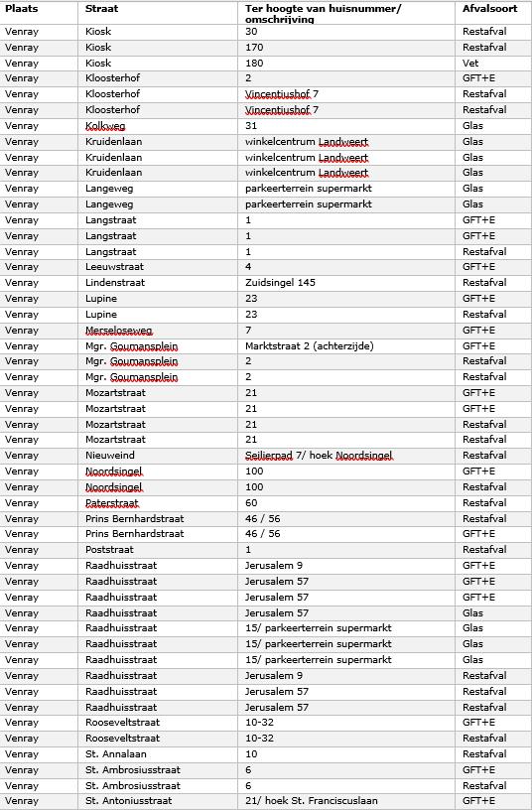Click Zuidsingel 145 in Lindenstraat row
Image resolution: width=532 pixels, height=810 pixels.
tap(280, 283)
